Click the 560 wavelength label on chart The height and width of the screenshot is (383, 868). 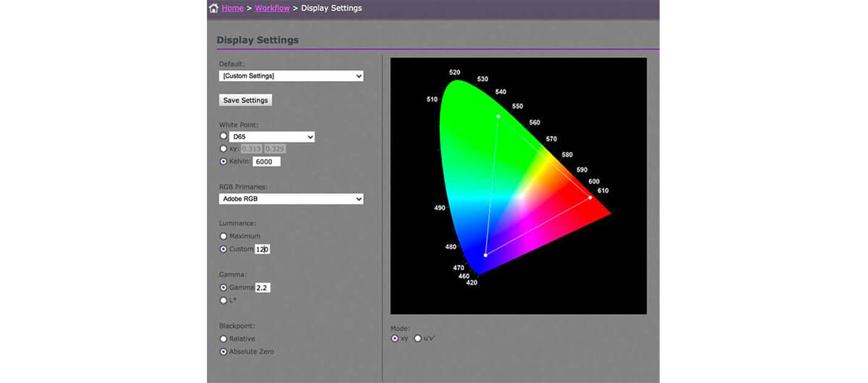click(535, 122)
